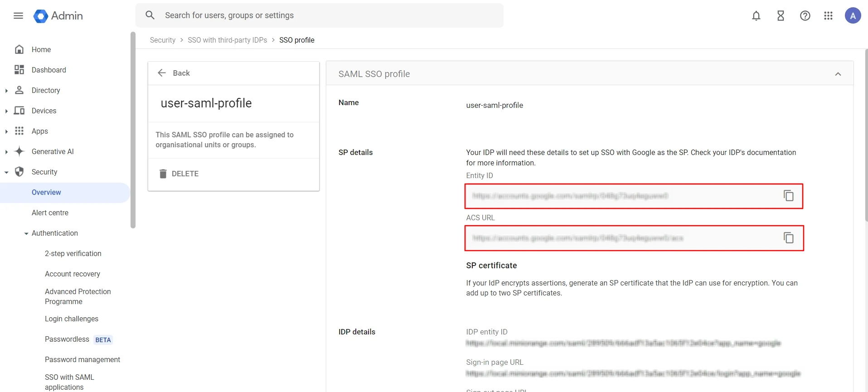Open the main navigation hamburger menu
Viewport: 868px width, 392px height.
pyautogui.click(x=18, y=15)
